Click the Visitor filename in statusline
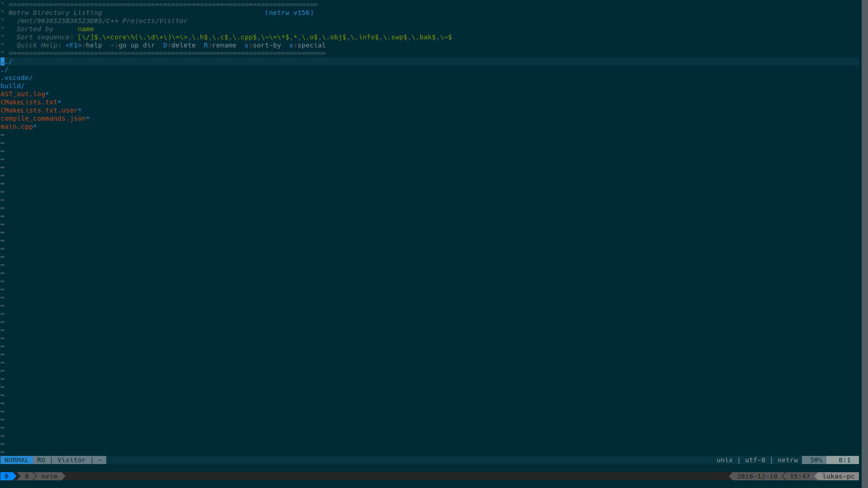Image resolution: width=868 pixels, height=488 pixels. (x=71, y=460)
